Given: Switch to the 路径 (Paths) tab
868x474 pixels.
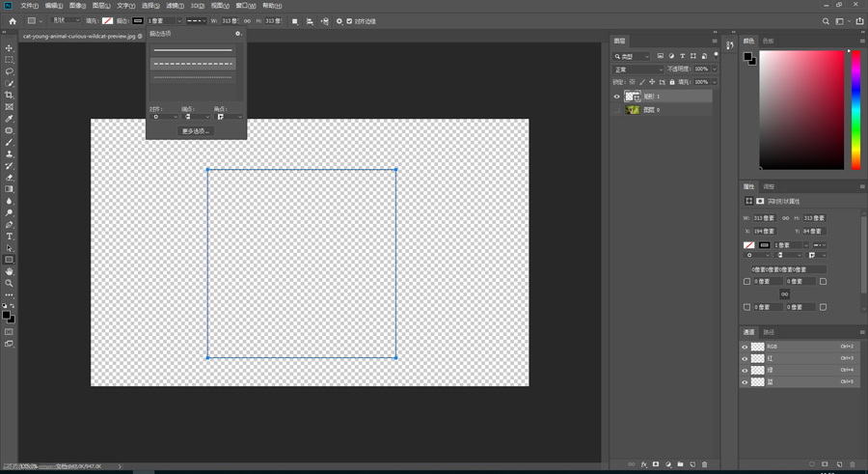Looking at the screenshot, I should click(x=769, y=332).
